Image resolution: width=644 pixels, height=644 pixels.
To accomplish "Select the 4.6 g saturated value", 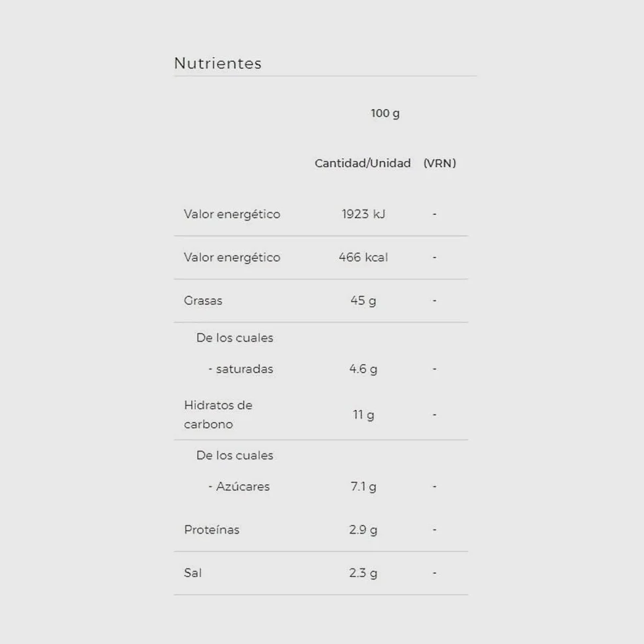I will click(363, 369).
